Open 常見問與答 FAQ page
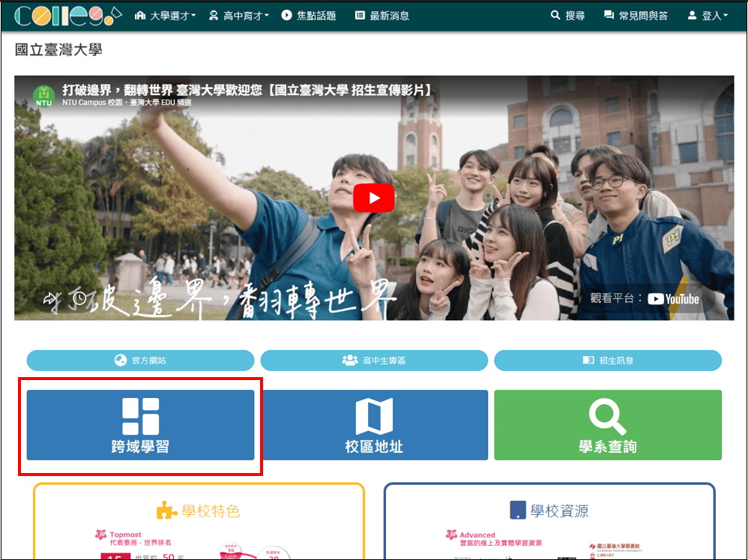The image size is (748, 560). 636,16
